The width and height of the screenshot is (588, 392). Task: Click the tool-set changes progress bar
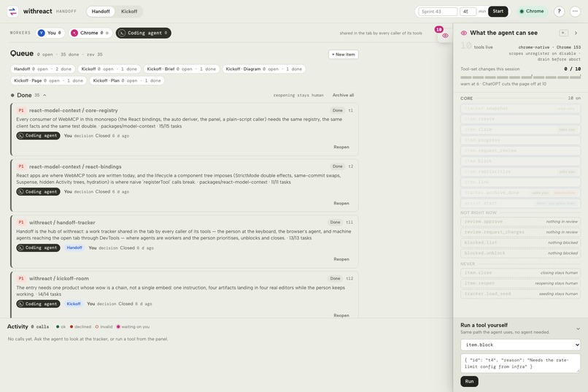point(520,77)
